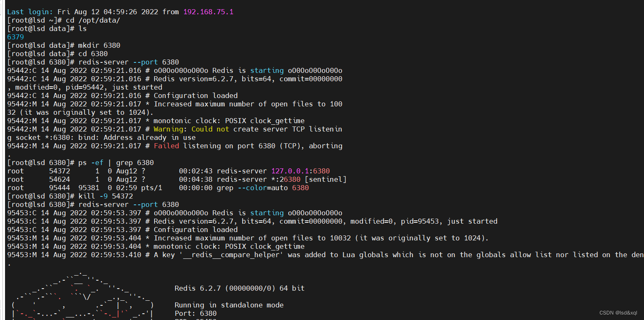Click 'Configuration loaded' line at 02:59:53.397
The image size is (644, 320).
tap(122, 230)
